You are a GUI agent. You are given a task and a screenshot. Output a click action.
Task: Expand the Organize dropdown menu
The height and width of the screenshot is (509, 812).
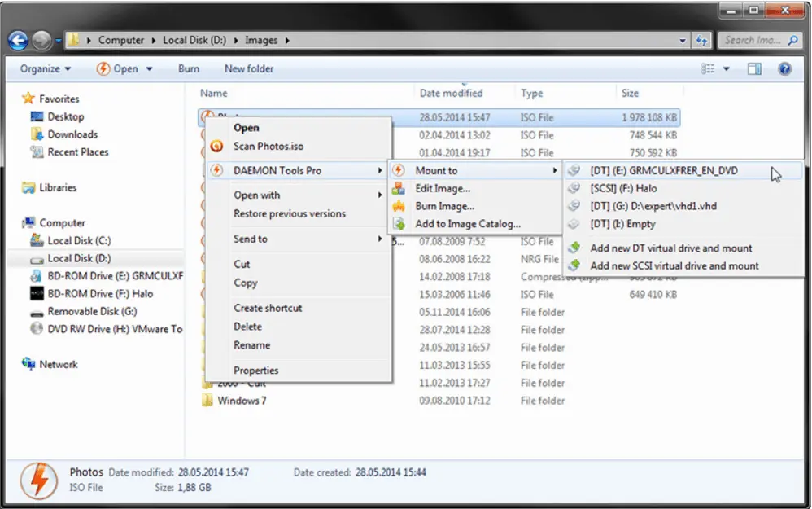click(x=46, y=69)
